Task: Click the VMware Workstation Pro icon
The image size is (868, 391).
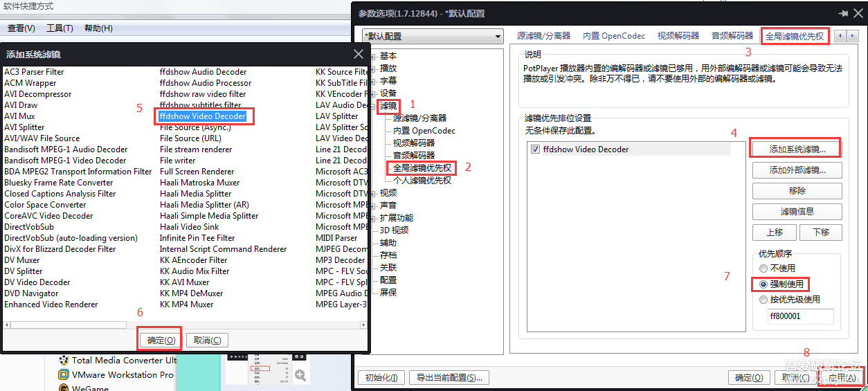Action: 64,374
